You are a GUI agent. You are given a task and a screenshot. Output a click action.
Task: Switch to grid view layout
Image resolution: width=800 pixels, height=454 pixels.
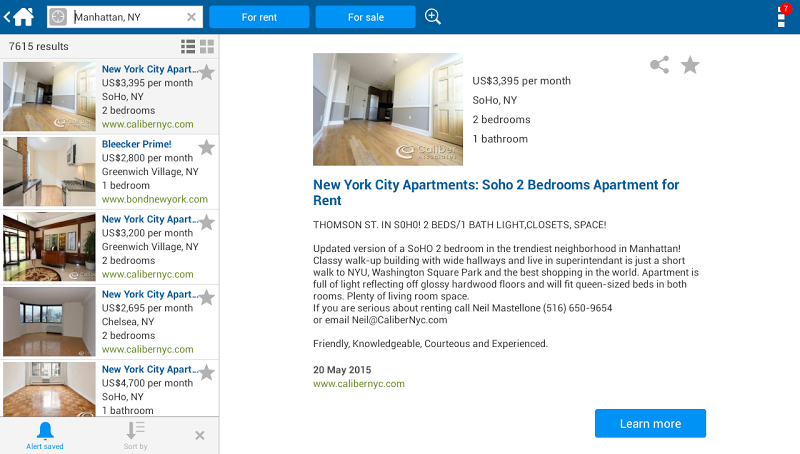click(207, 47)
